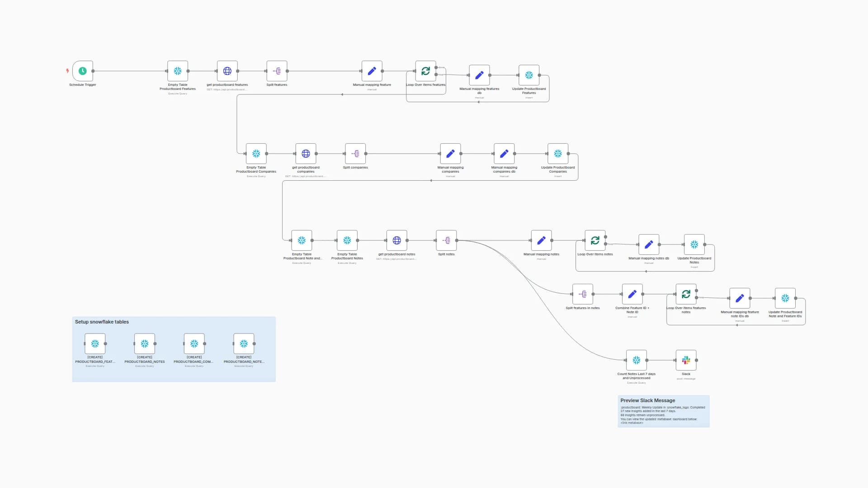This screenshot has height=488, width=868.
Task: Click the 'Loop Over Items features' label
Action: click(425, 85)
